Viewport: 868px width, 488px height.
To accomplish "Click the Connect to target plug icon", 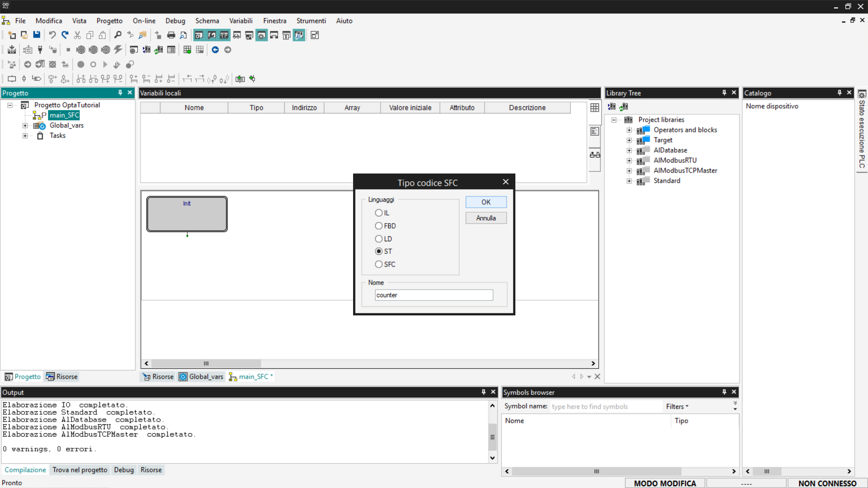I will pos(40,50).
